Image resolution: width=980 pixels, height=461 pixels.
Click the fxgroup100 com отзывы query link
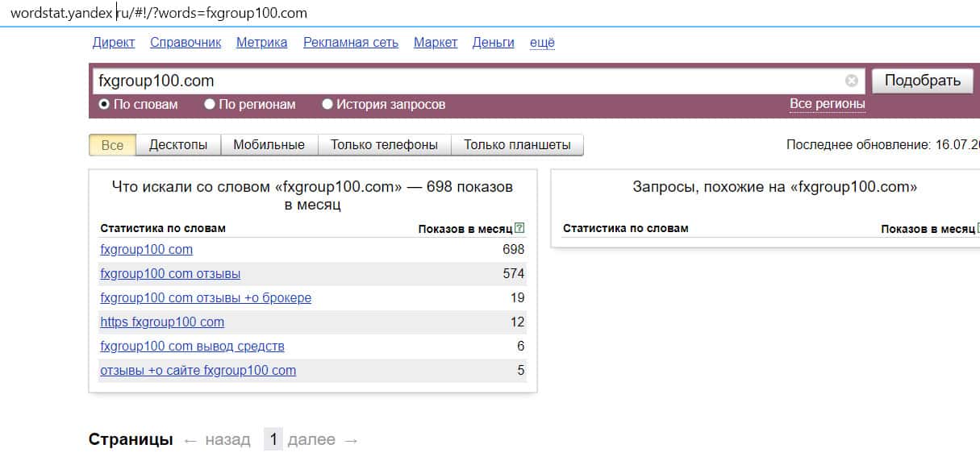click(x=170, y=274)
